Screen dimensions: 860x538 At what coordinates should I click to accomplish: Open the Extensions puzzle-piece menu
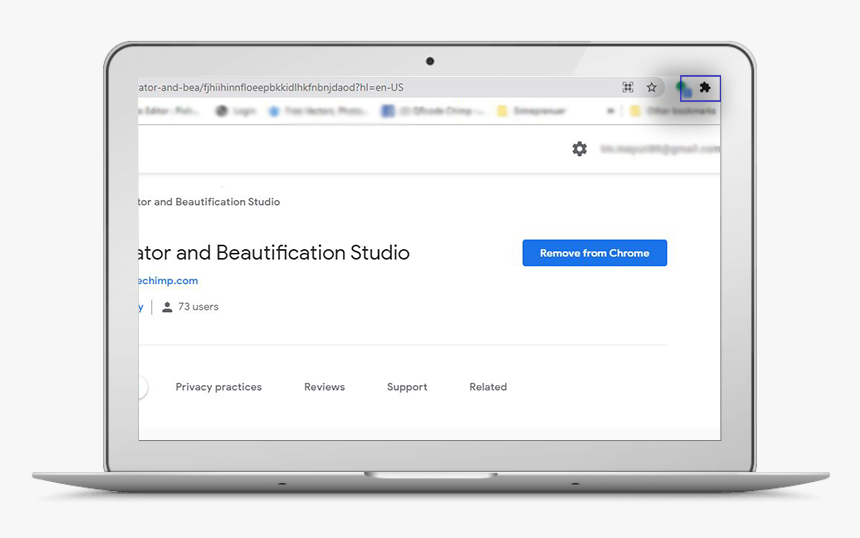(705, 87)
